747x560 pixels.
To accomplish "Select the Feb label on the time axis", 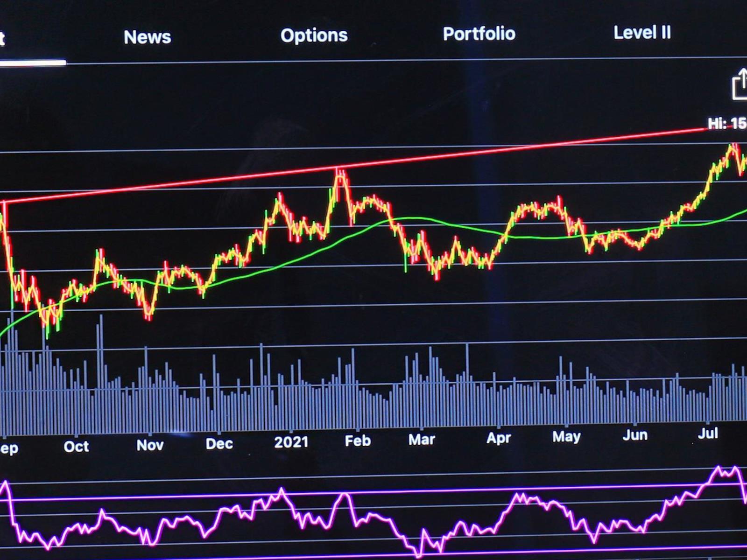I will click(358, 441).
